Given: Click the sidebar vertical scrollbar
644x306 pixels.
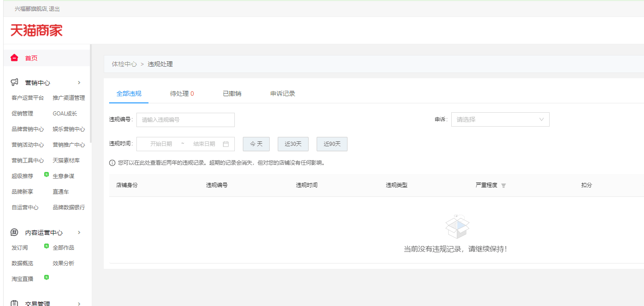Looking at the screenshot, I should point(91,93).
